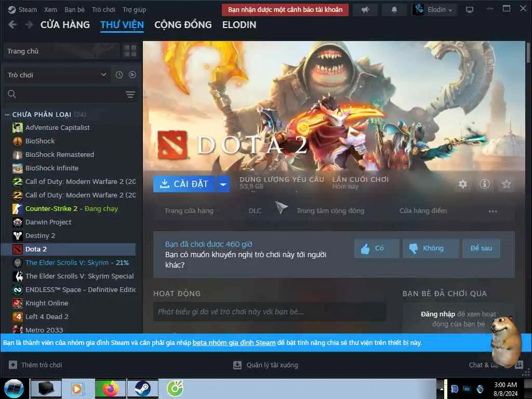This screenshot has height=399, width=532.
Task: Switch to CỬA HÀNG tab
Action: coord(65,25)
